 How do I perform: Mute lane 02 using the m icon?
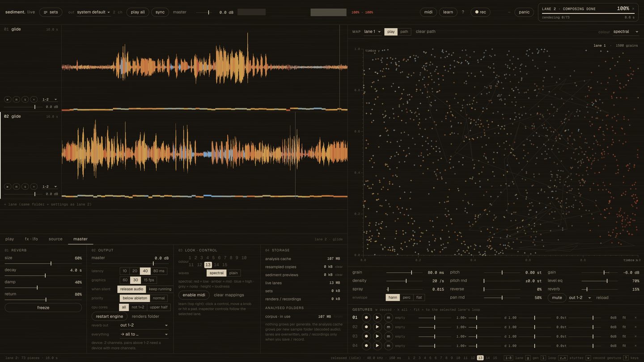pyautogui.click(x=17, y=186)
